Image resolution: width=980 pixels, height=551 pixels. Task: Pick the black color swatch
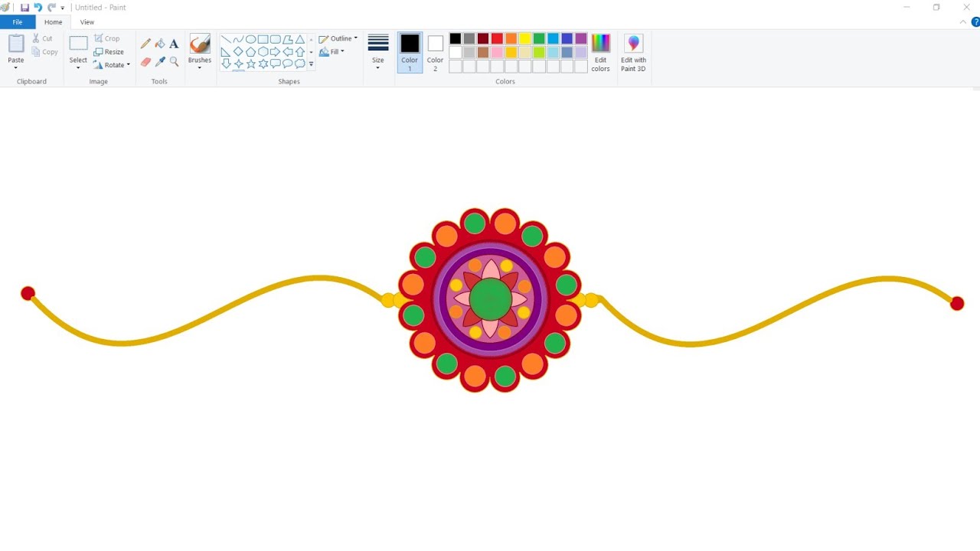(x=456, y=38)
